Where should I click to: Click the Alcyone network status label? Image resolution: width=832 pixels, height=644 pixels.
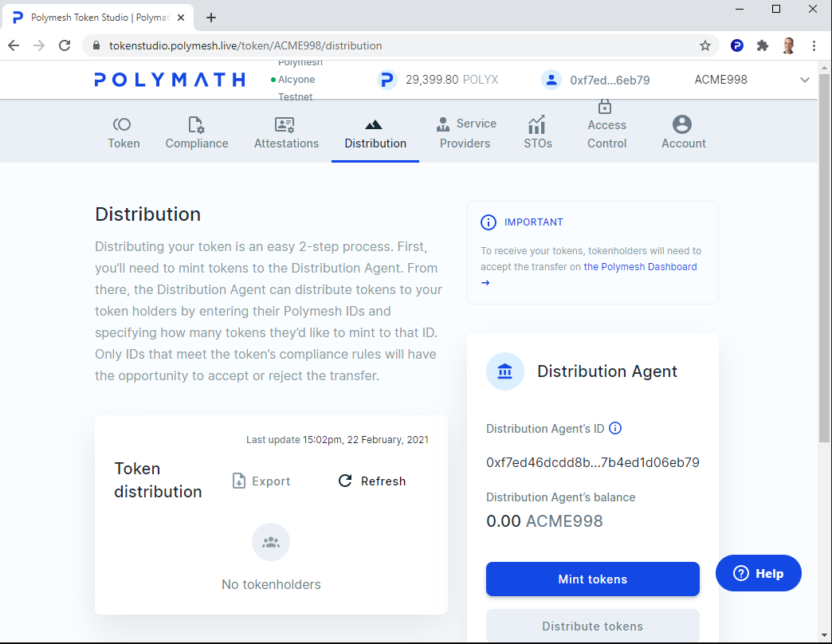pyautogui.click(x=296, y=80)
